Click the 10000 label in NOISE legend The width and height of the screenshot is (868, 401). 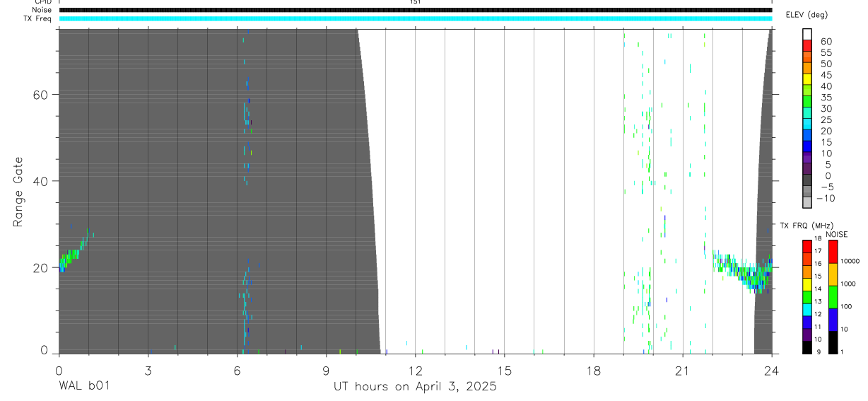[850, 261]
